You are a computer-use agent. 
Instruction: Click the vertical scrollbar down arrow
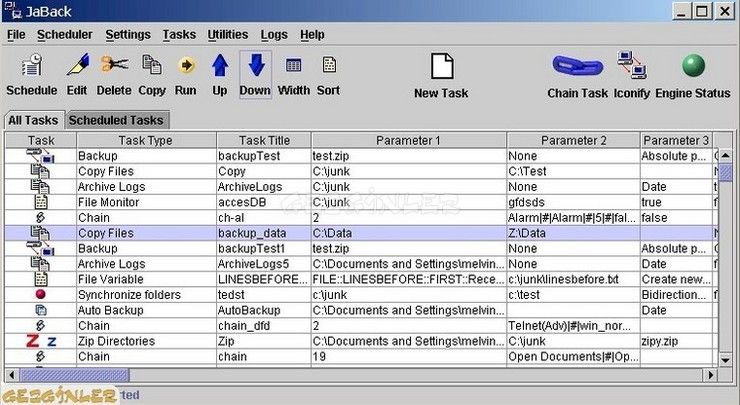726,360
